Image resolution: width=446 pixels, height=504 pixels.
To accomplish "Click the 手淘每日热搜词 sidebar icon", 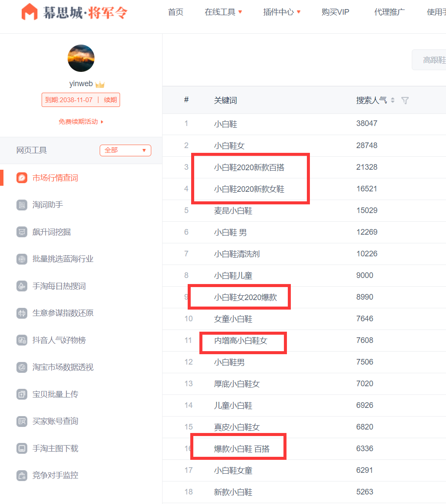I will pyautogui.click(x=22, y=286).
